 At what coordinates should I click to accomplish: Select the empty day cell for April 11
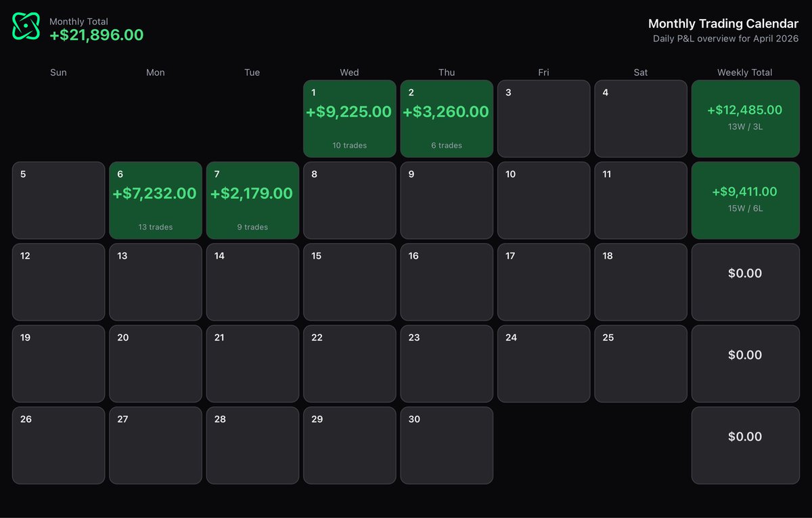641,200
